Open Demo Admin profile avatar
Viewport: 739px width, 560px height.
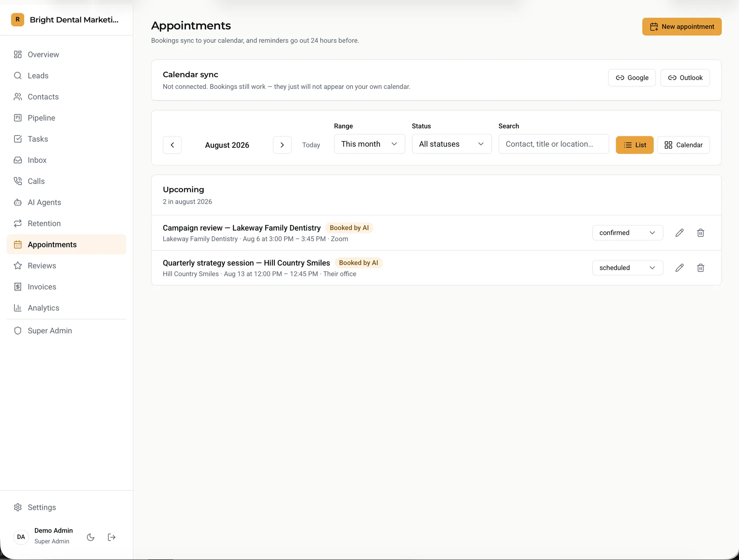click(21, 537)
